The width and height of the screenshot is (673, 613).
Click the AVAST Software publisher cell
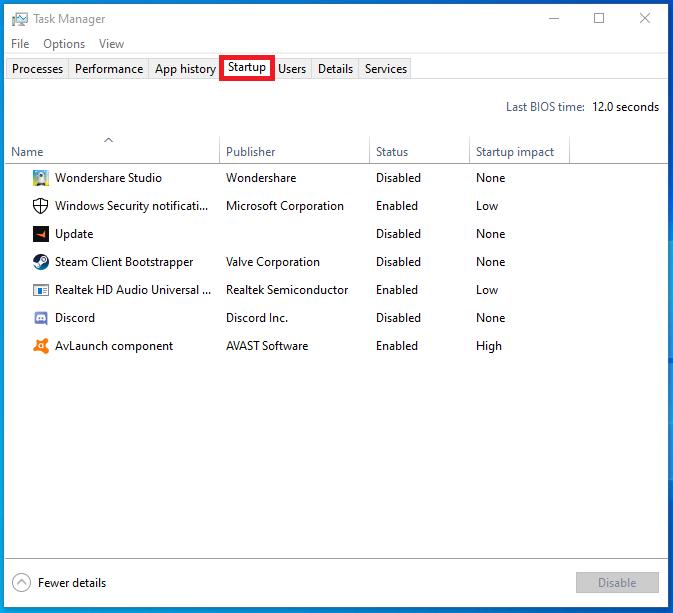click(x=267, y=346)
